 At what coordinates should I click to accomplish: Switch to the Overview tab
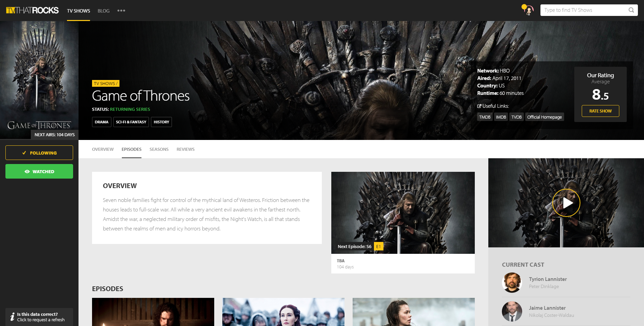coord(103,149)
